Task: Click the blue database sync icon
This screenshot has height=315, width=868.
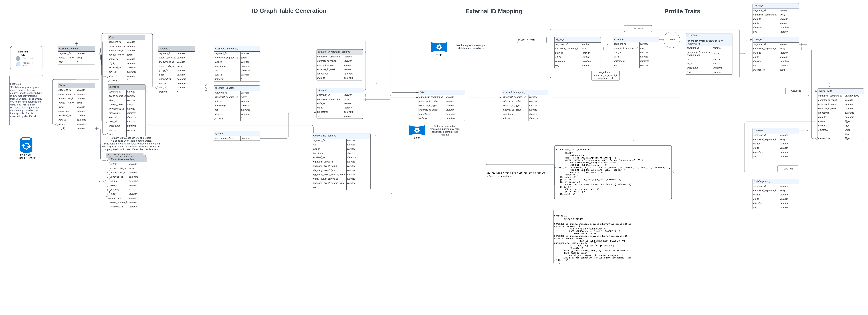Action: pyautogui.click(x=26, y=145)
